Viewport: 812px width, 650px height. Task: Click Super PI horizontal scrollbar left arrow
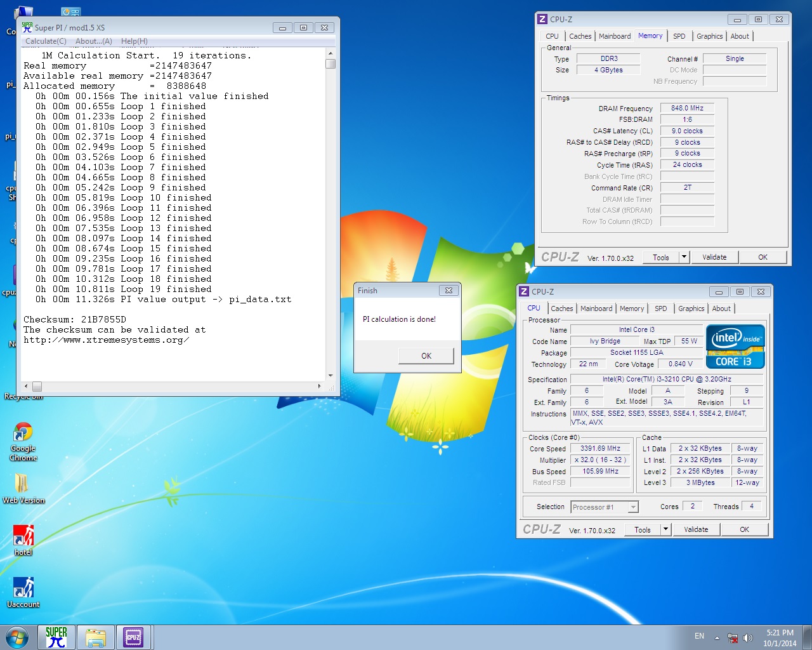pyautogui.click(x=26, y=386)
